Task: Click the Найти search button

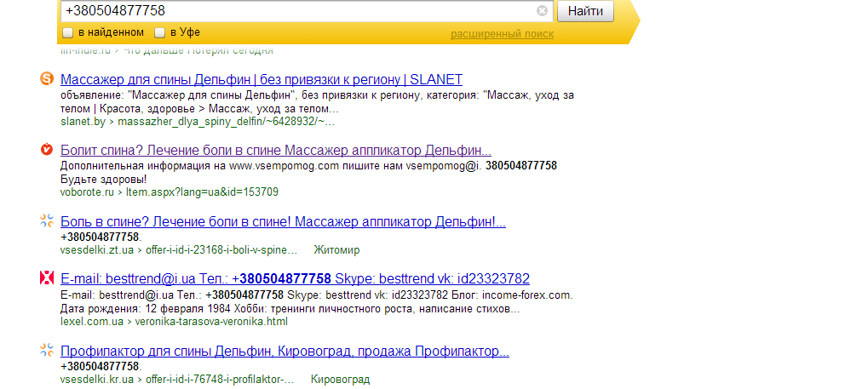Action: click(585, 10)
